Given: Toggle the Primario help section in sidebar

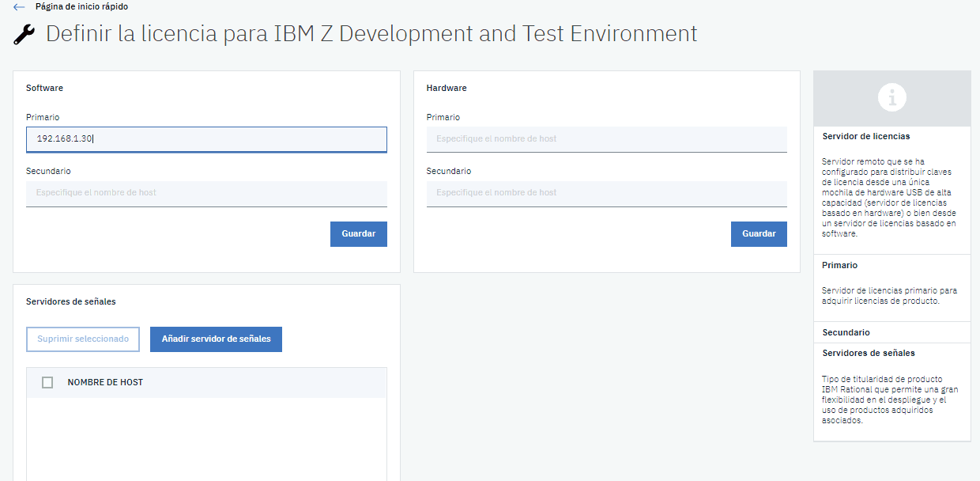Looking at the screenshot, I should pyautogui.click(x=839, y=266).
